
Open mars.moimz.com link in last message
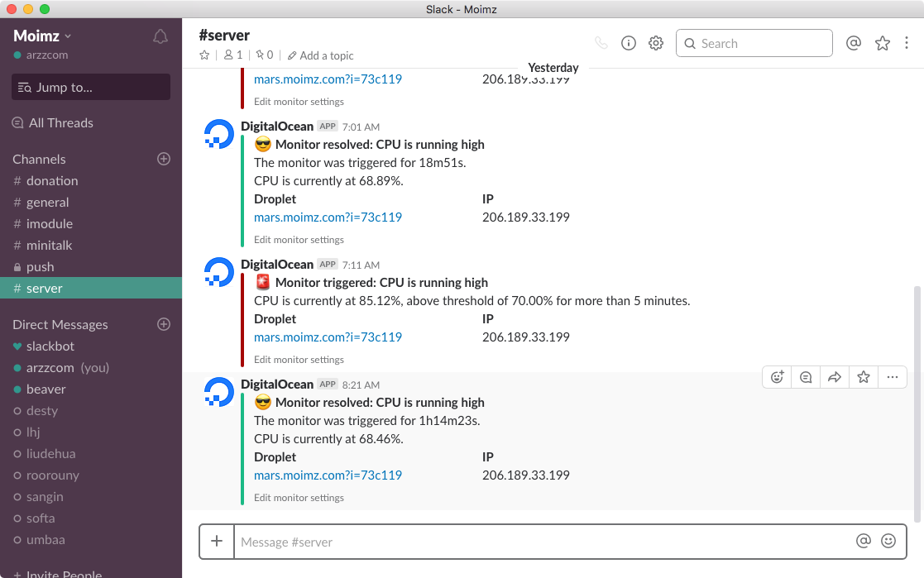coord(328,475)
